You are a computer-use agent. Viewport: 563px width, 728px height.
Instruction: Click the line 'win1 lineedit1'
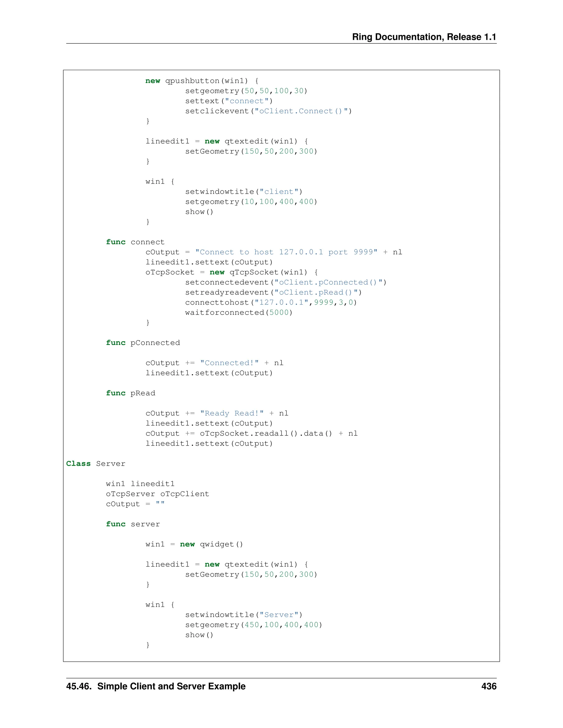point(140,484)
